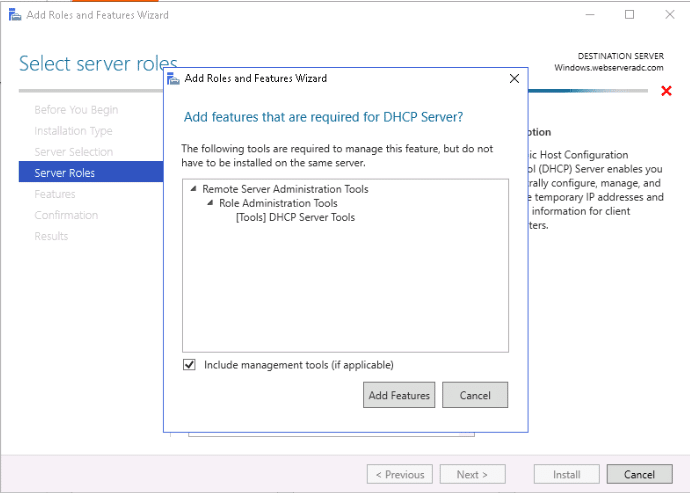This screenshot has height=493, width=690.
Task: Close the main wizard window
Action: 670,15
